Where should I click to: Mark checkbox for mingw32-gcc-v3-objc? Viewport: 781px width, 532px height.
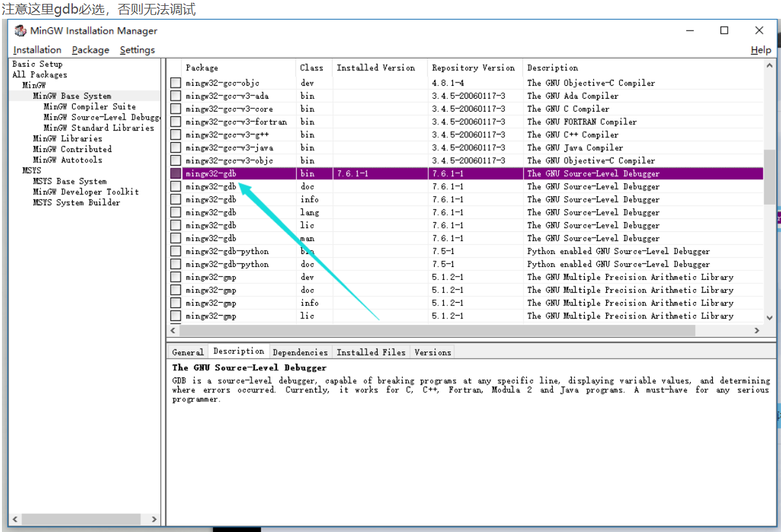click(175, 161)
